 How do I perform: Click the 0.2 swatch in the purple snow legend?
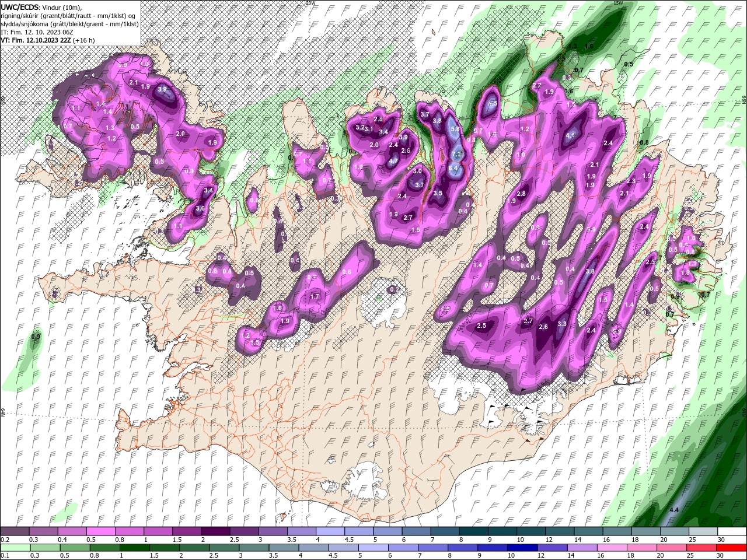tap(15, 531)
